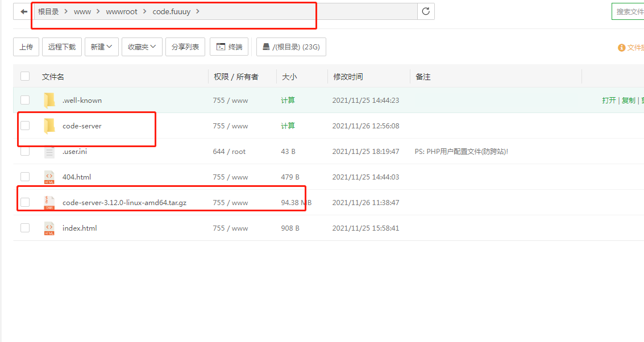Jump to wwwroot in the path bar
The image size is (644, 342).
pyautogui.click(x=122, y=11)
